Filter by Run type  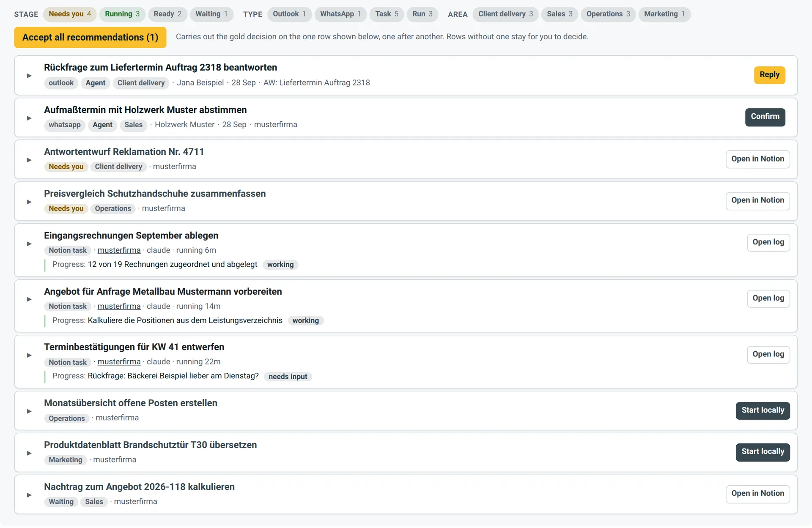click(422, 14)
